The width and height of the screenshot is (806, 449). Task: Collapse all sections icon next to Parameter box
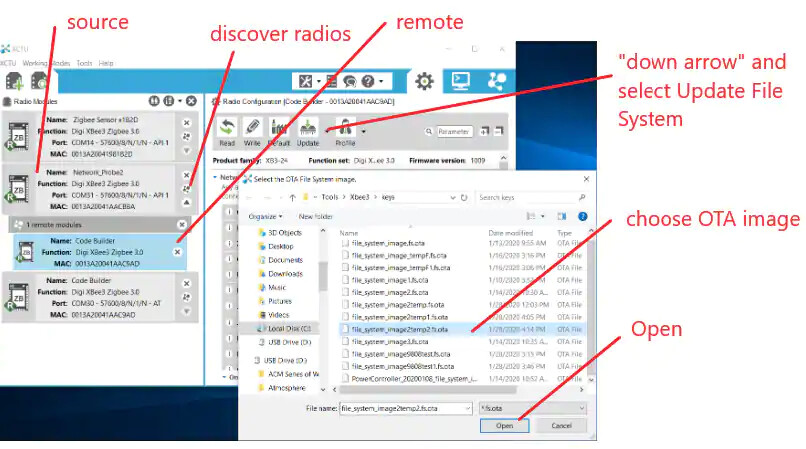(x=499, y=132)
